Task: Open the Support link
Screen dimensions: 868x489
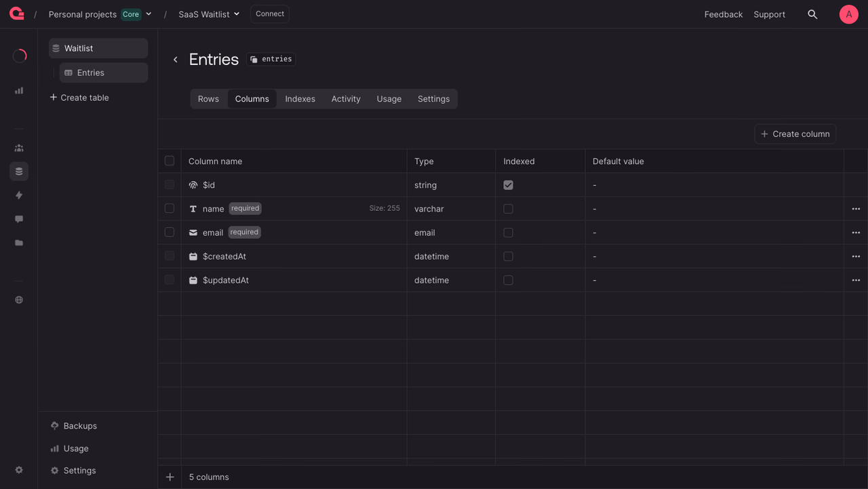Action: 770,14
